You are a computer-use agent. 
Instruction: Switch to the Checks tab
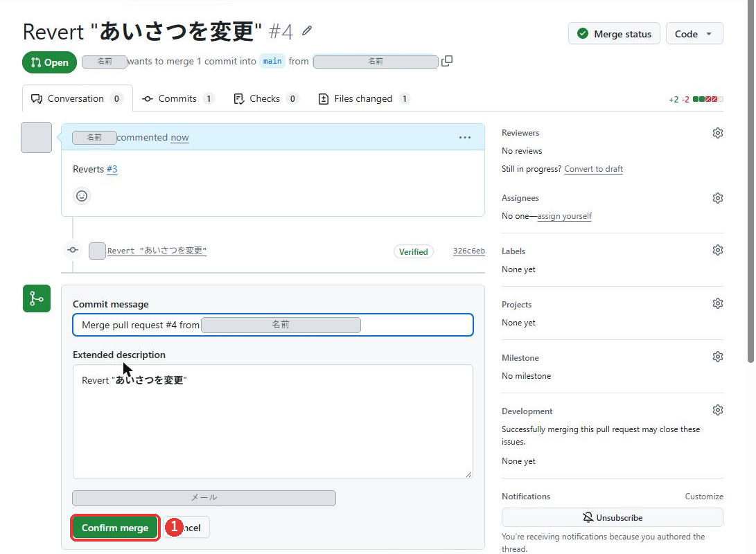tap(266, 99)
